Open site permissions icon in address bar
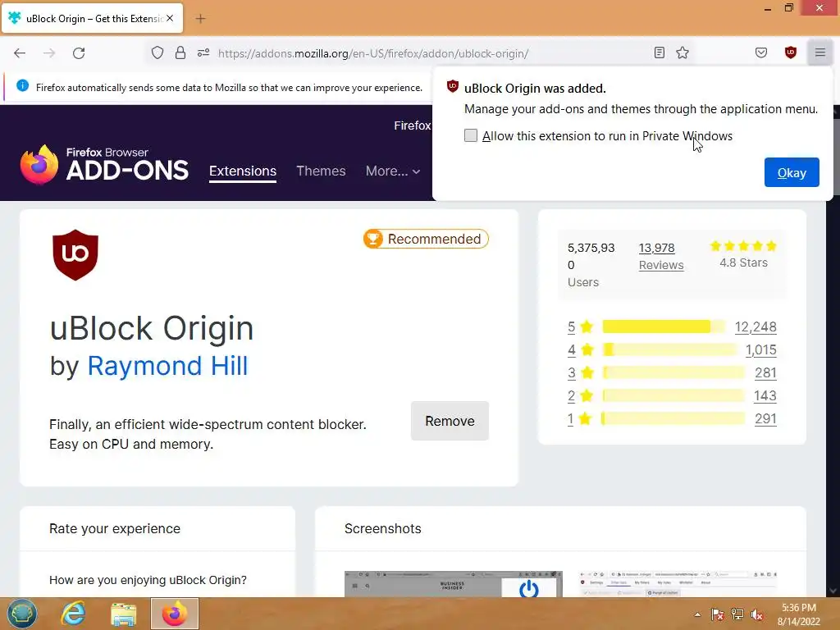The height and width of the screenshot is (630, 840). 203,52
